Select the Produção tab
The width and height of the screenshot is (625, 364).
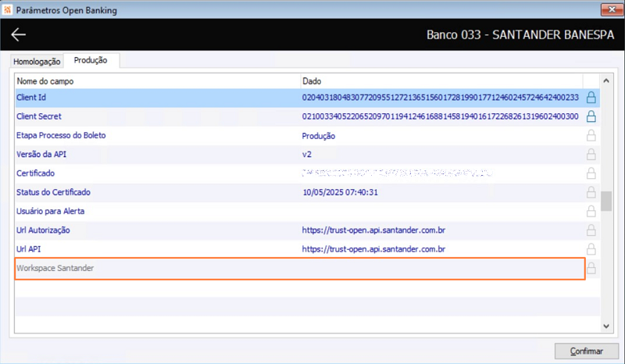pos(91,60)
